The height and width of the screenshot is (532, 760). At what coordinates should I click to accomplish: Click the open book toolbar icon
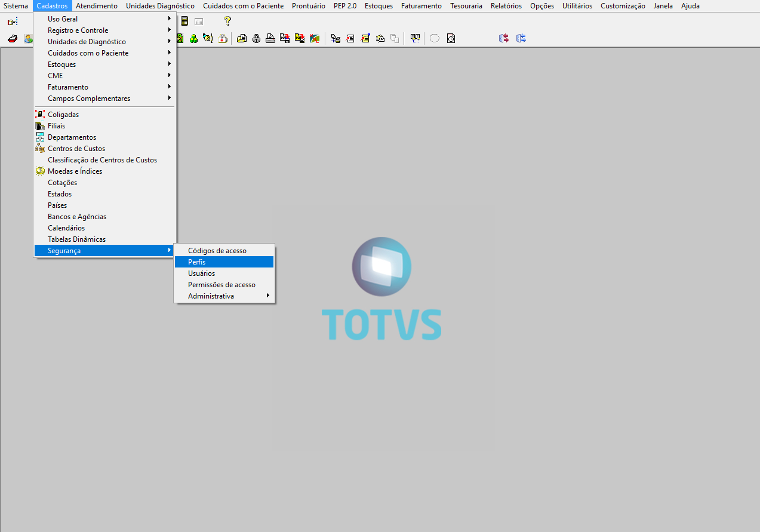point(415,38)
